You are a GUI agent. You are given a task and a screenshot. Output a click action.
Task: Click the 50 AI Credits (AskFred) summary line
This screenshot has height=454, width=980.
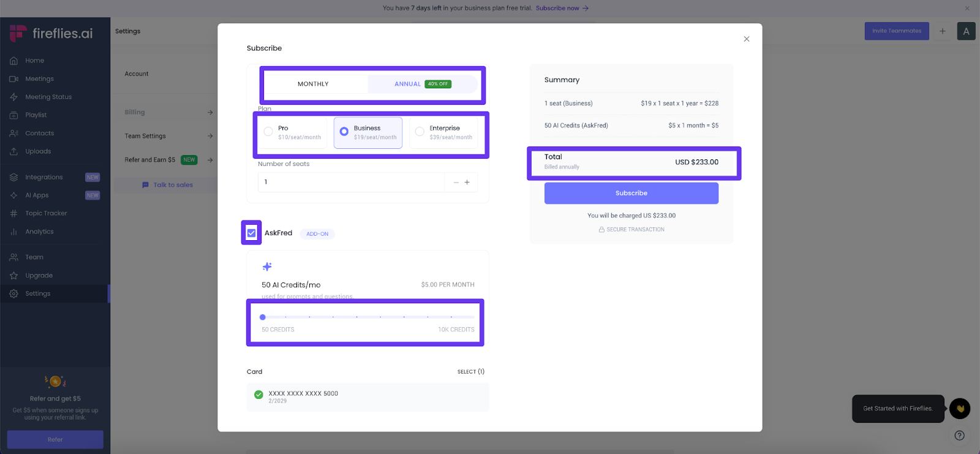(631, 126)
